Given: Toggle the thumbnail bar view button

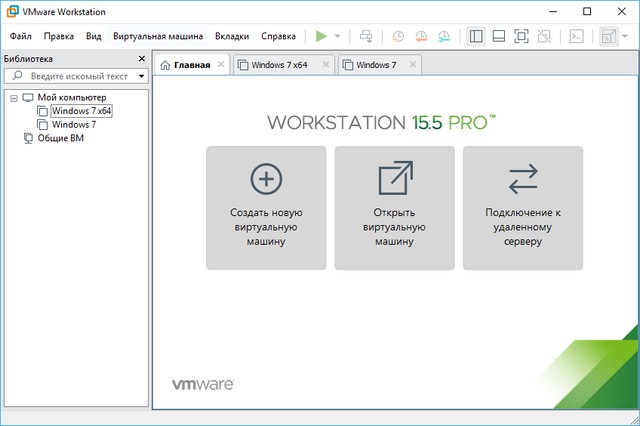Looking at the screenshot, I should tap(499, 36).
